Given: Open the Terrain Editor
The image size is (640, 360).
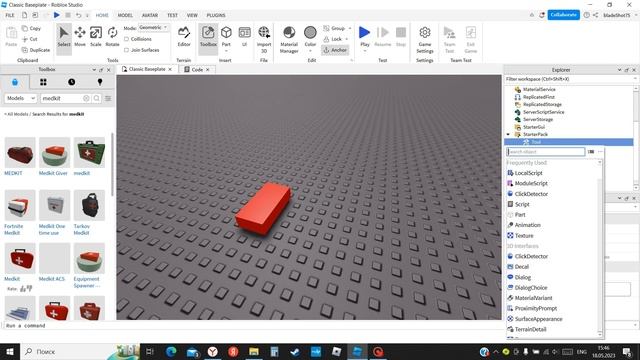Looking at the screenshot, I should (x=184, y=37).
